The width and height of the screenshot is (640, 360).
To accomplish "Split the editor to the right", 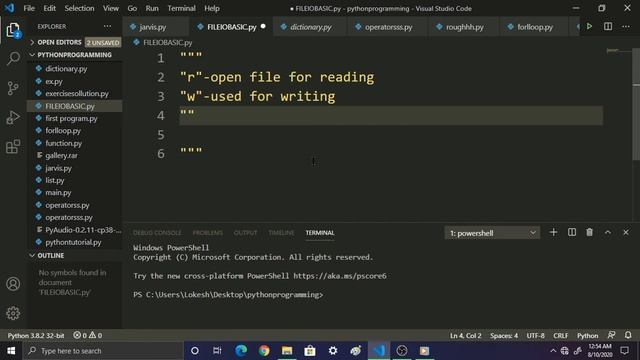I will pos(608,27).
